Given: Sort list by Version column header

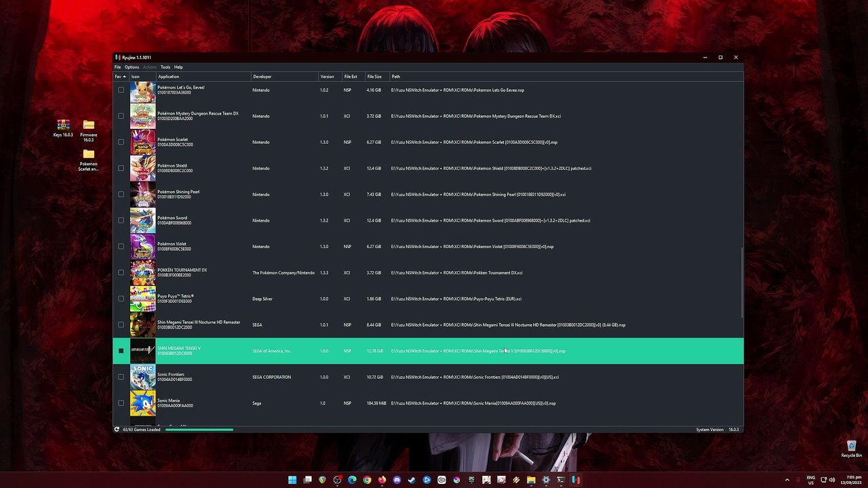Looking at the screenshot, I should point(330,77).
